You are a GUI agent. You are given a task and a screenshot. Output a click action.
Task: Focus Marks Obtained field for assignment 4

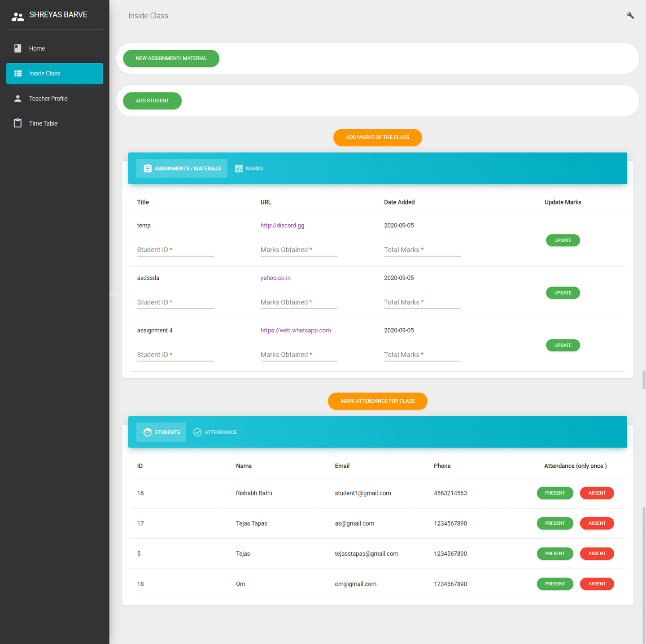click(x=299, y=355)
